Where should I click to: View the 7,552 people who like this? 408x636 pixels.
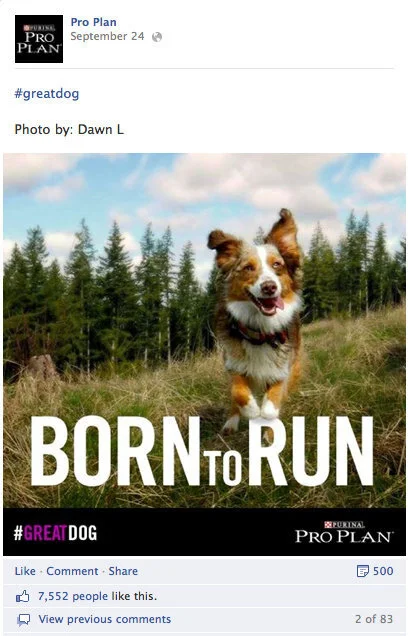tap(73, 596)
